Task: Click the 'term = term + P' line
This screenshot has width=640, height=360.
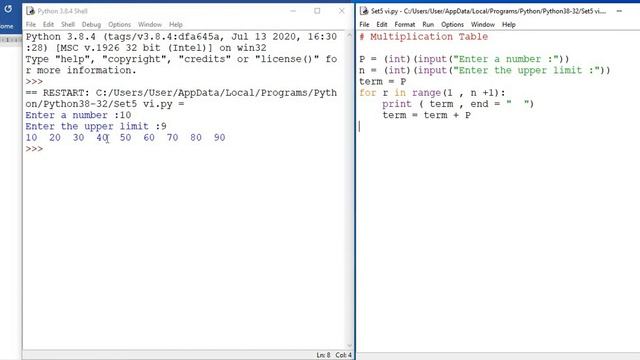Action: [427, 115]
